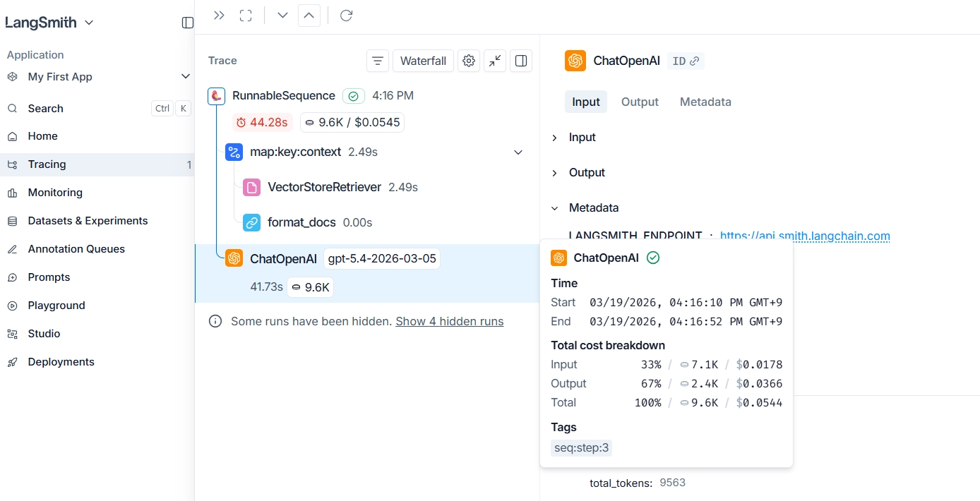Viewport: 980px width, 501px height.
Task: Click the seq:step:3 tag
Action: [x=581, y=447]
